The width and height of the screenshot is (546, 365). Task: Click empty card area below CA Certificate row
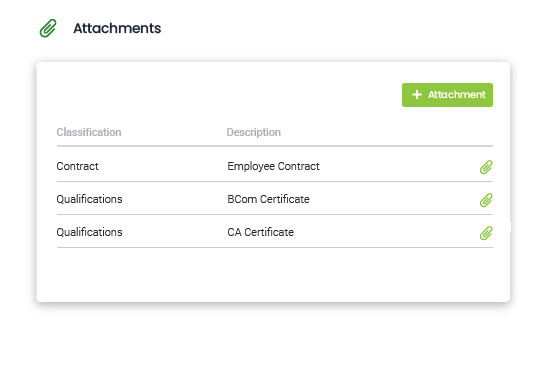[273, 274]
